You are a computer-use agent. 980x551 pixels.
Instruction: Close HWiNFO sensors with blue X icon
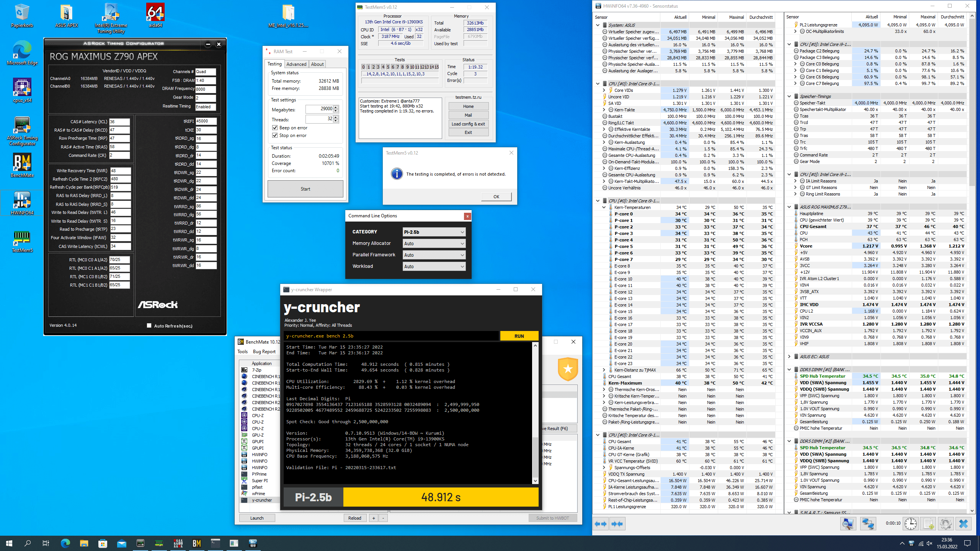(x=964, y=524)
